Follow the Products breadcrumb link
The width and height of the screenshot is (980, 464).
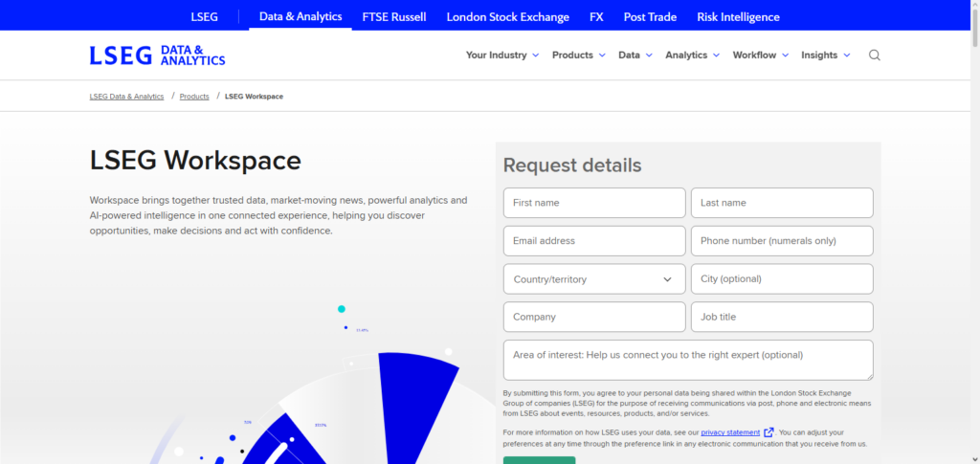pos(194,97)
